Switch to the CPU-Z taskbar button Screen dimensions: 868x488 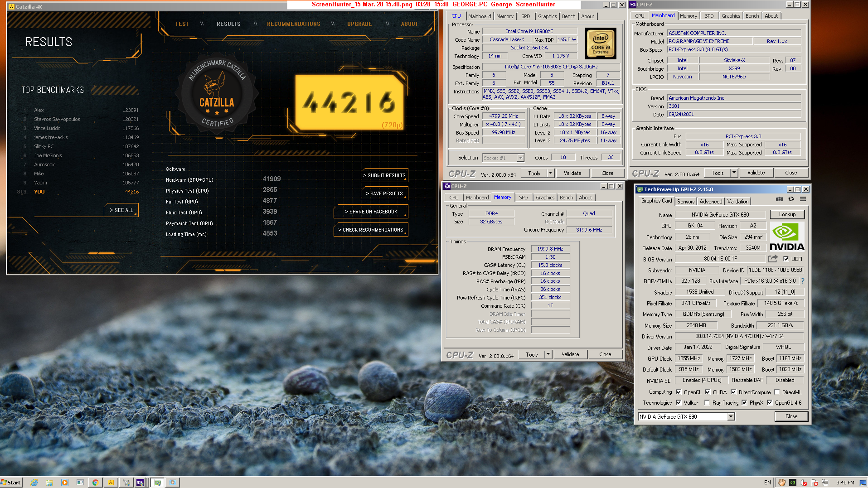pos(141,483)
